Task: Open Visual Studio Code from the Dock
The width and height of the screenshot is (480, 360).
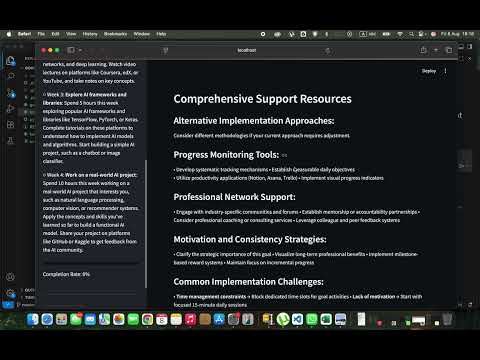Action: 297,319
